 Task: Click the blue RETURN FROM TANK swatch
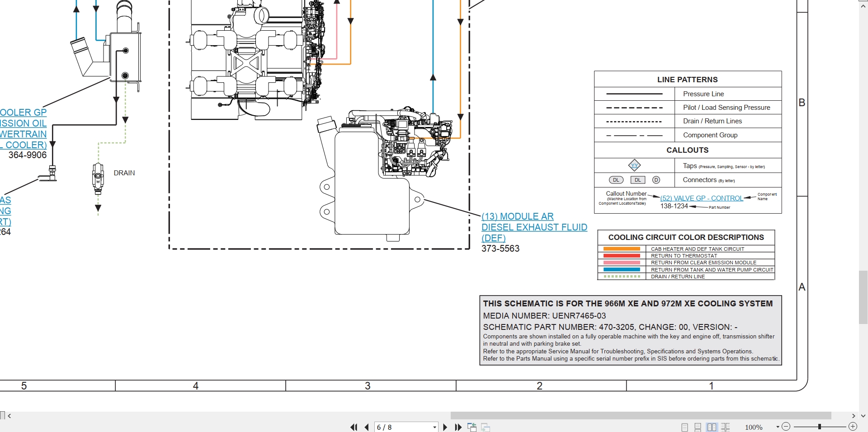tap(622, 270)
